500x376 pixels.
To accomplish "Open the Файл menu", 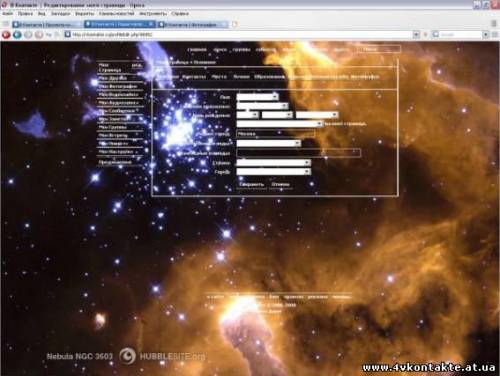I will [x=7, y=14].
